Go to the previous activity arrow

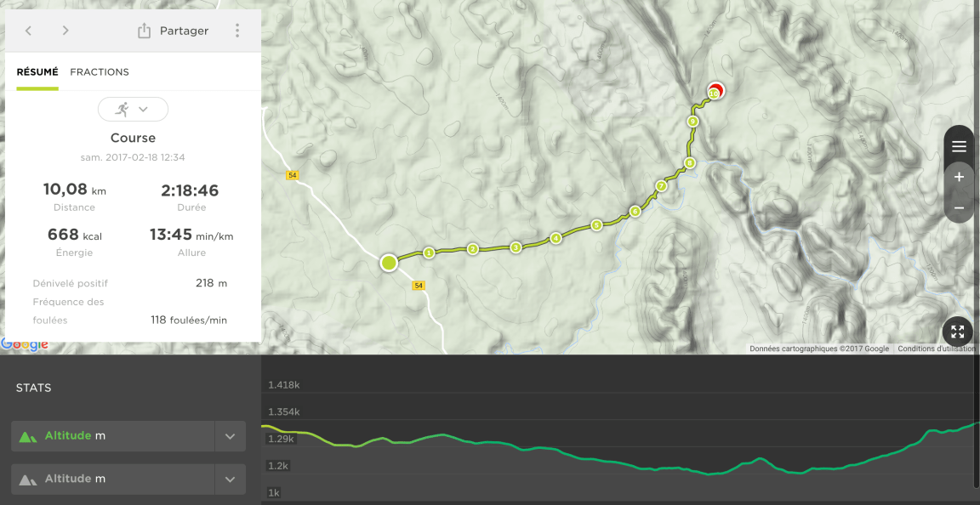[28, 31]
